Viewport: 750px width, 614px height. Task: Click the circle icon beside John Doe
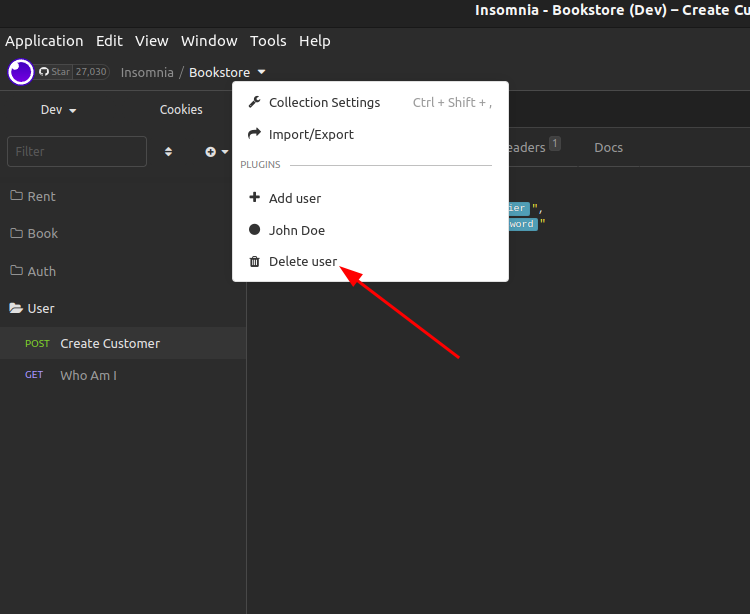coord(254,230)
